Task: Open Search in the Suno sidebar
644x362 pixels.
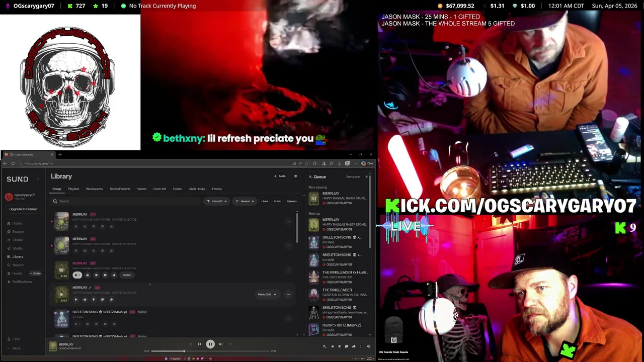Action: 18,265
